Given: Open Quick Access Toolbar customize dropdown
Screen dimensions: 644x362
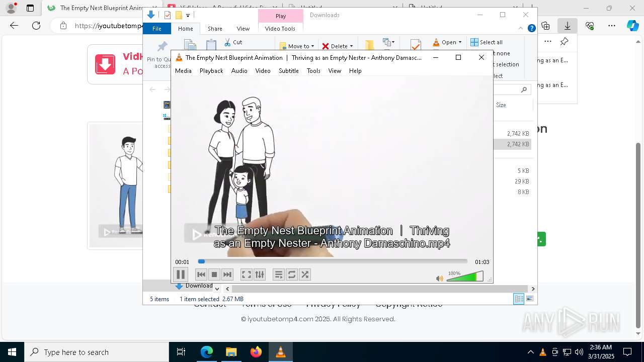Looking at the screenshot, I should 188,15.
